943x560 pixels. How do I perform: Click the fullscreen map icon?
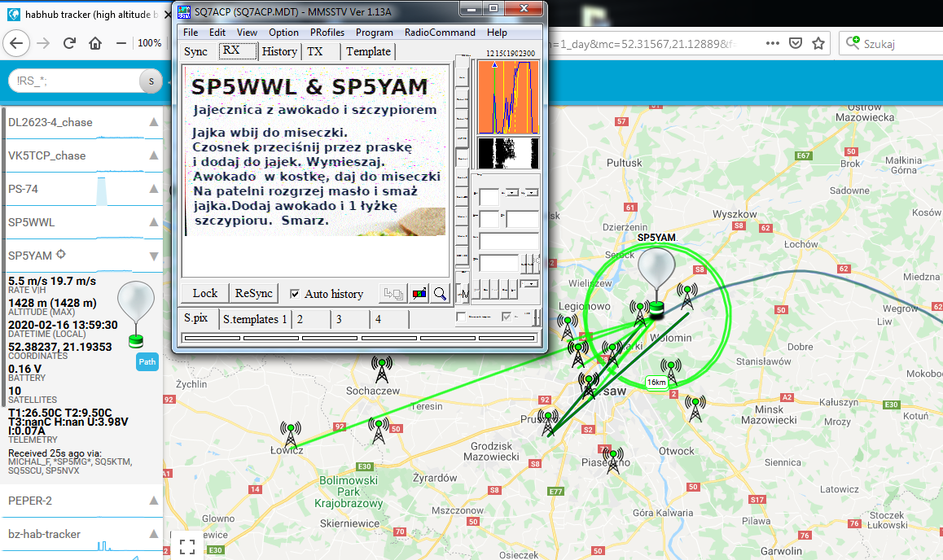187,546
